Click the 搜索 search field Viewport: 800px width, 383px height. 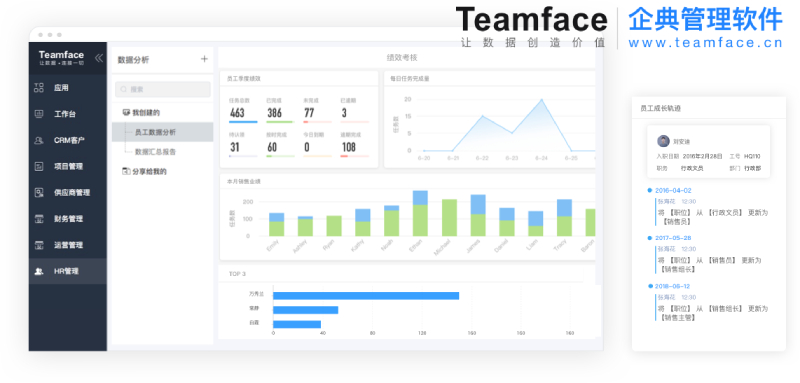pyautogui.click(x=163, y=89)
